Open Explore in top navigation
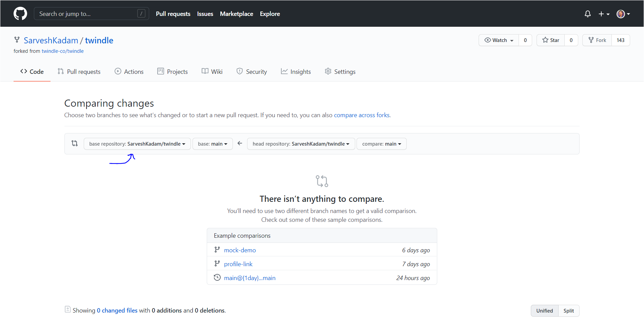This screenshot has width=644, height=319. (270, 14)
